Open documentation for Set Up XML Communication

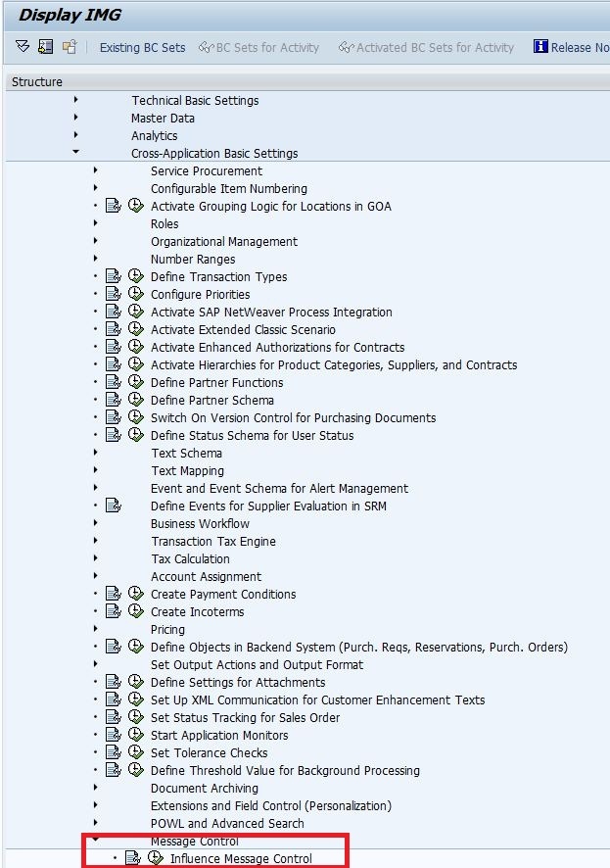coord(114,699)
